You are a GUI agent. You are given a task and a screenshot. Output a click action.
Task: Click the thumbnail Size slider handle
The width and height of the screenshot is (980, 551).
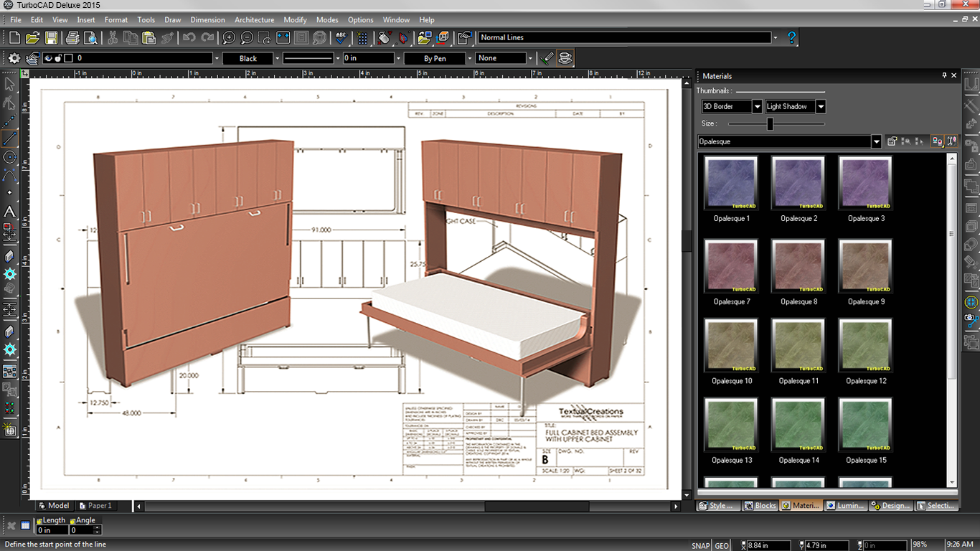pyautogui.click(x=770, y=124)
